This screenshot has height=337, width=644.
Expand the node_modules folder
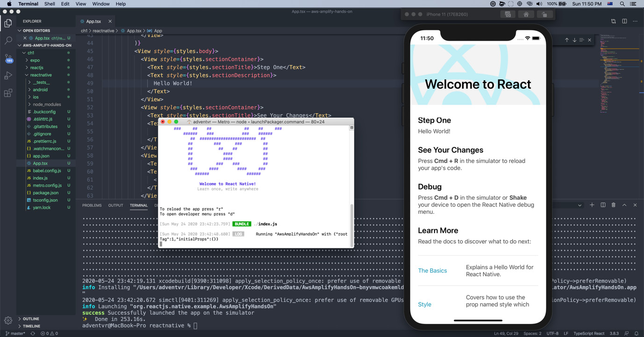click(x=47, y=105)
